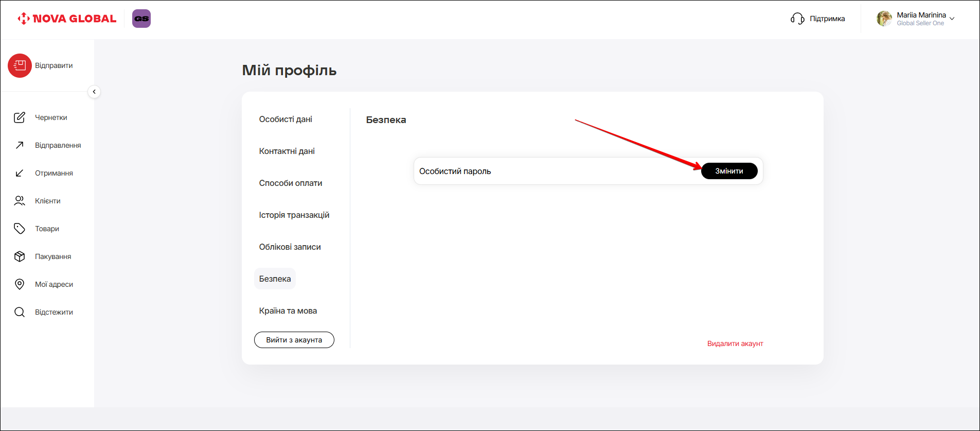Click the Вийти з акаунта button
Image resolution: width=980 pixels, height=431 pixels.
tap(294, 340)
